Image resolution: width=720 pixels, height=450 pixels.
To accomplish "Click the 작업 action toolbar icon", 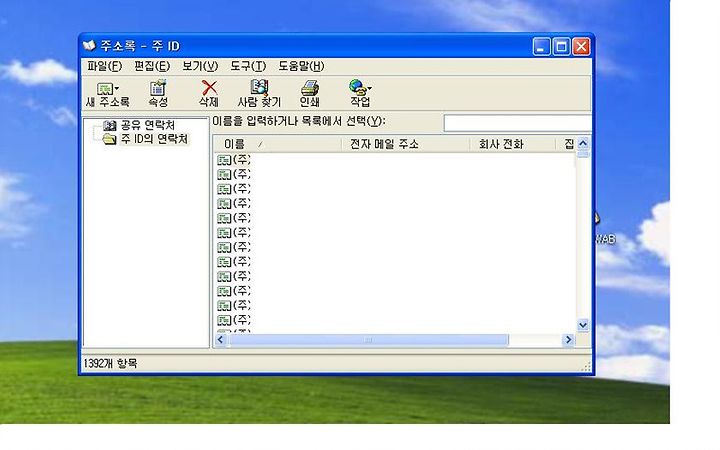I will point(358,87).
